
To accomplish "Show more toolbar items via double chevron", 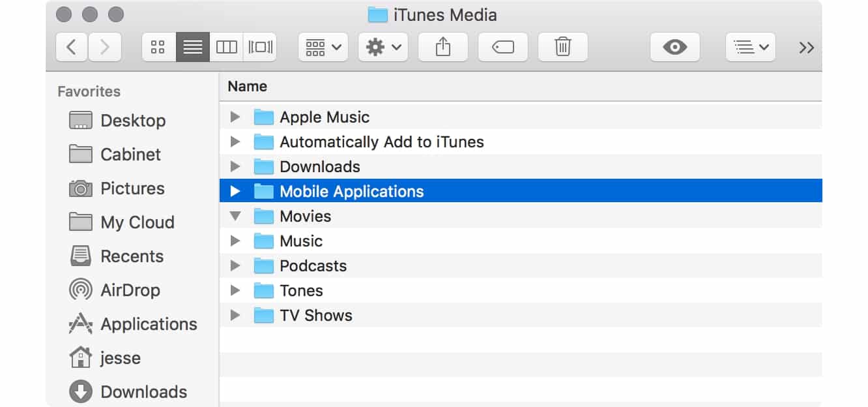I will 807,48.
